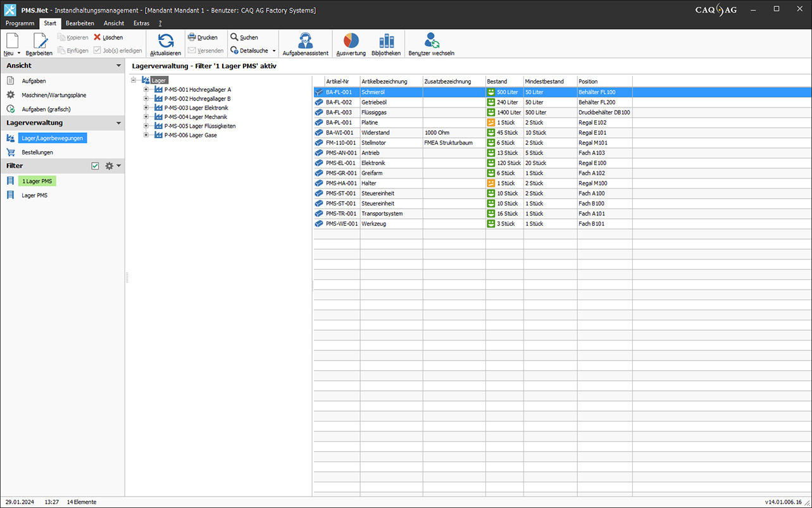Image resolution: width=812 pixels, height=508 pixels.
Task: Select the 'Lager PMS' filter
Action: [x=35, y=195]
